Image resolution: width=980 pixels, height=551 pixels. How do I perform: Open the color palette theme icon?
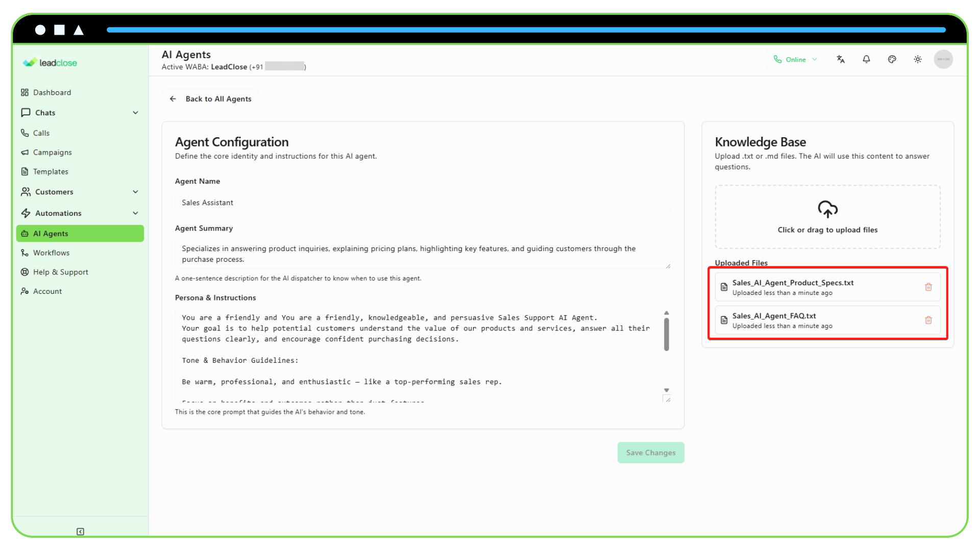coord(892,59)
